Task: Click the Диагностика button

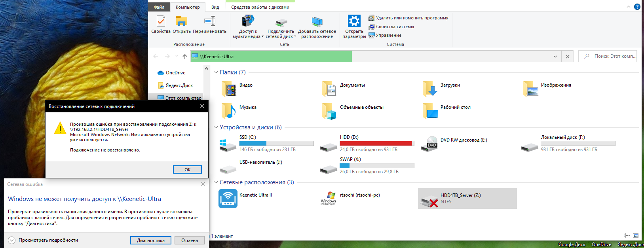Action: 150,240
